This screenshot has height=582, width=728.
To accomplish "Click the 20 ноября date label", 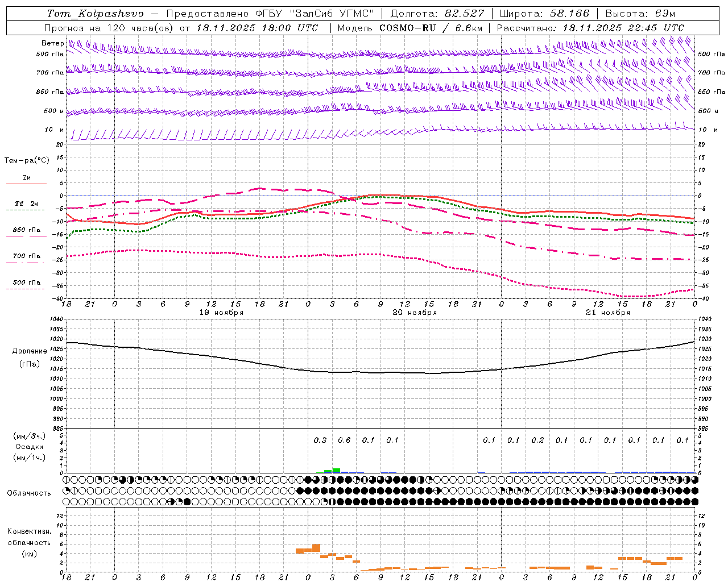I will [x=415, y=313].
